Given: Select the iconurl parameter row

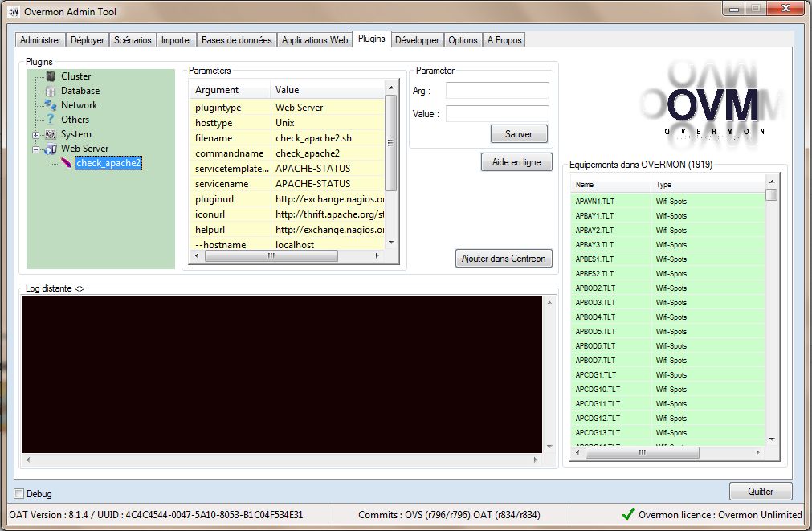Looking at the screenshot, I should (288, 214).
